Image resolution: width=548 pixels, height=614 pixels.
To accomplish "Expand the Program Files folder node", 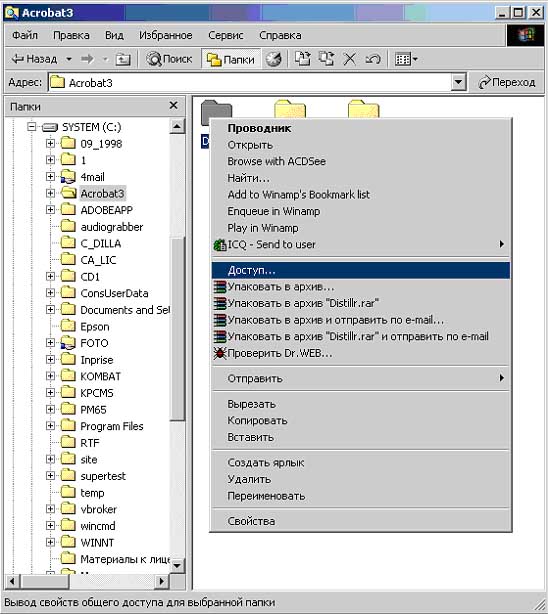I will click(50, 426).
